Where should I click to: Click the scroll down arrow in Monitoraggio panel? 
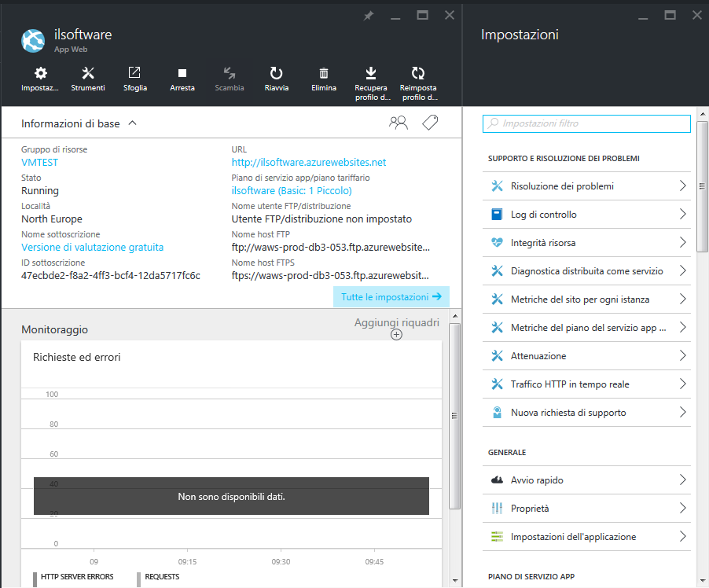click(x=455, y=581)
